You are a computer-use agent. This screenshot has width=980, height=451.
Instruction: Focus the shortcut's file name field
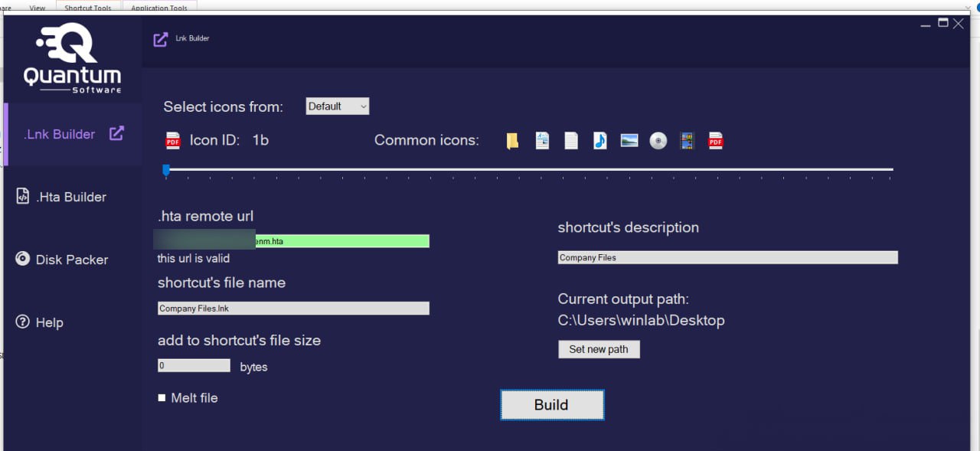click(x=293, y=309)
